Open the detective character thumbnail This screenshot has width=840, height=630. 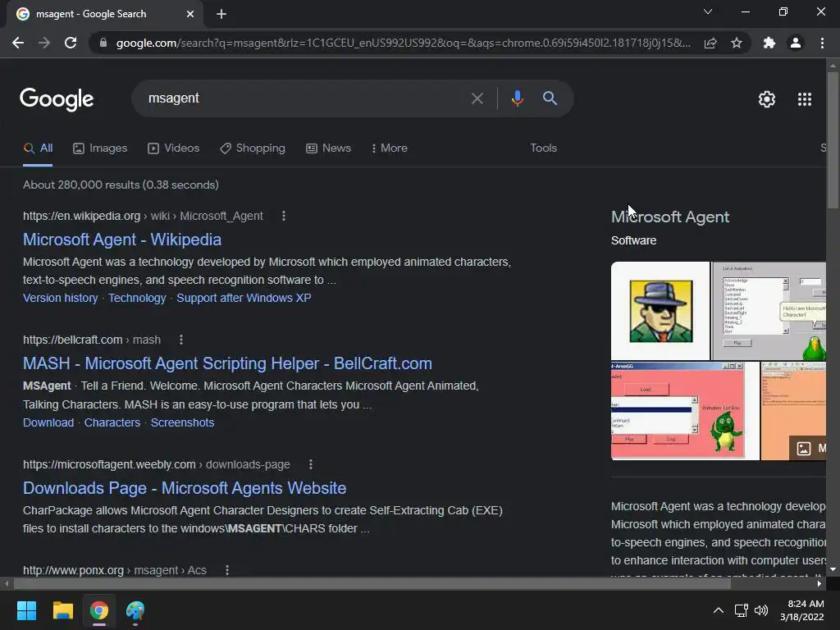pyautogui.click(x=660, y=311)
